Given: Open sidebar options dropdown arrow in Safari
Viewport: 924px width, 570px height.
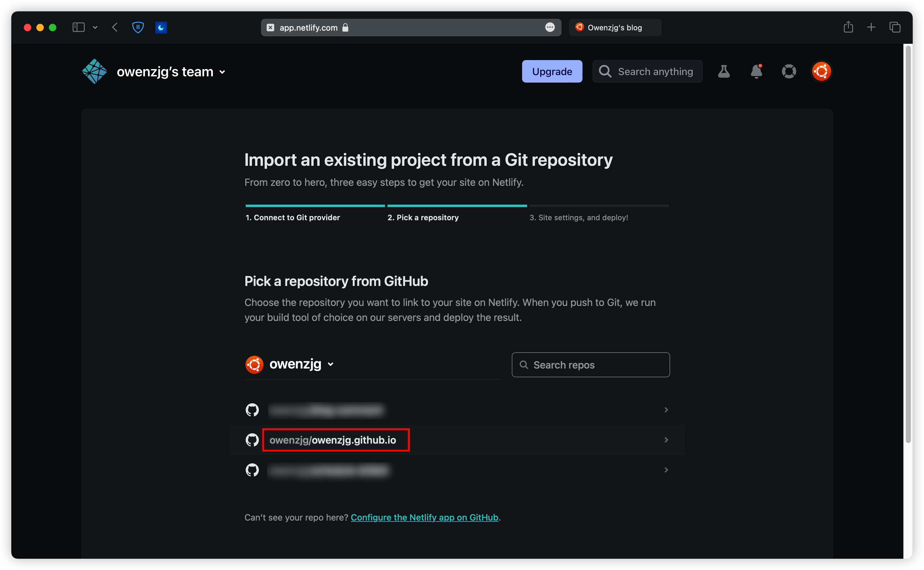Looking at the screenshot, I should tap(95, 28).
